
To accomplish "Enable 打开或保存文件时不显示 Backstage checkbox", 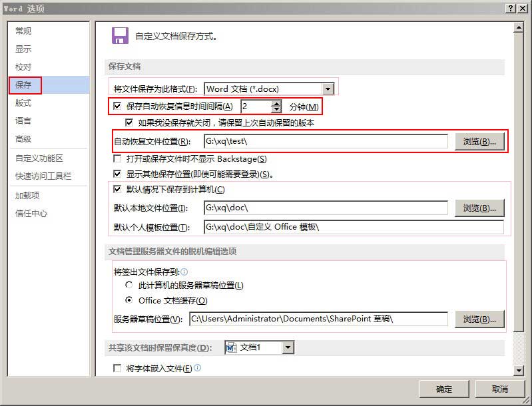I will [x=117, y=158].
